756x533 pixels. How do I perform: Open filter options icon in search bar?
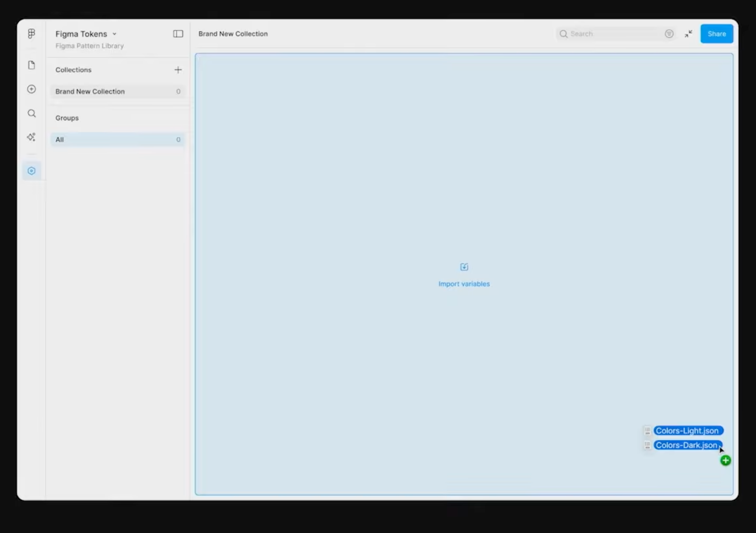pyautogui.click(x=669, y=34)
